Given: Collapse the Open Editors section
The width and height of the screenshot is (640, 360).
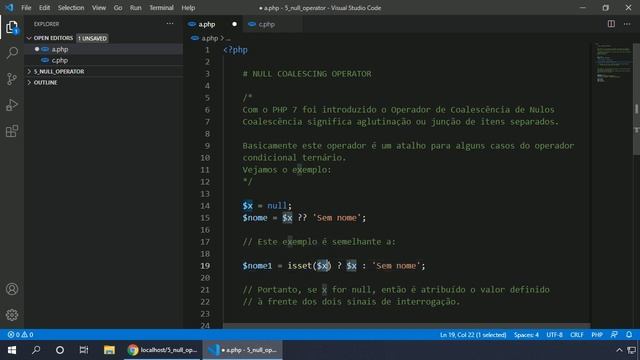Looking at the screenshot, I should [x=29, y=38].
